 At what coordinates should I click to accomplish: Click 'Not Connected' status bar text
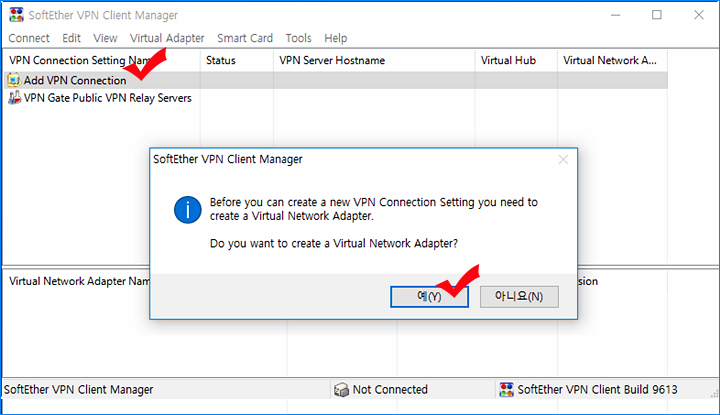[x=390, y=390]
